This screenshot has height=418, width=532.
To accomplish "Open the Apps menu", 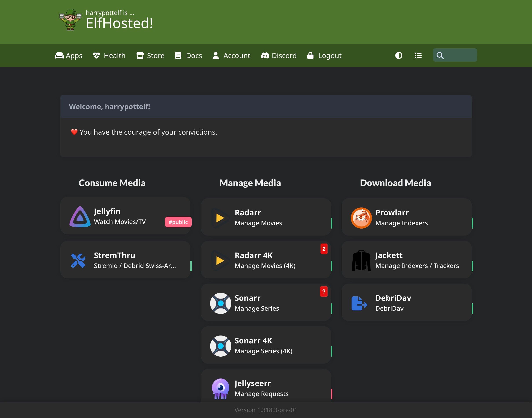I will click(x=68, y=56).
